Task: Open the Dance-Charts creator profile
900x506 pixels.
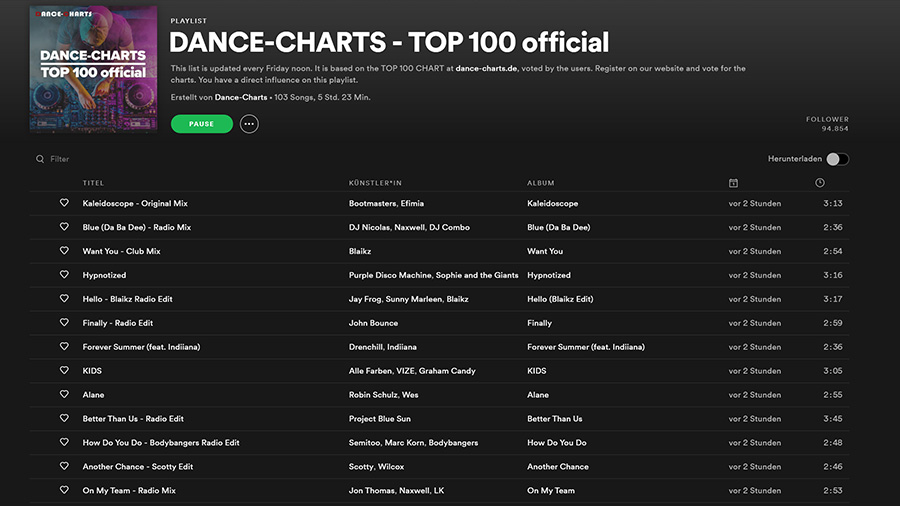Action: (x=241, y=98)
